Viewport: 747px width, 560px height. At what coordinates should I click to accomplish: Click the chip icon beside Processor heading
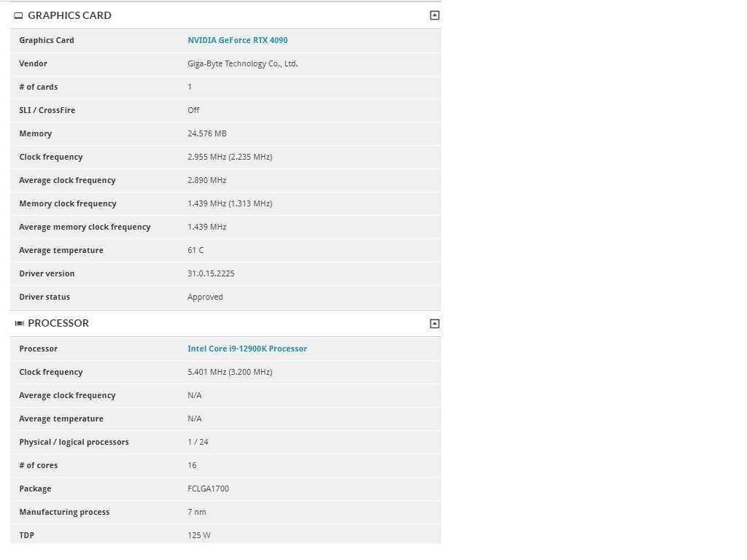20,323
